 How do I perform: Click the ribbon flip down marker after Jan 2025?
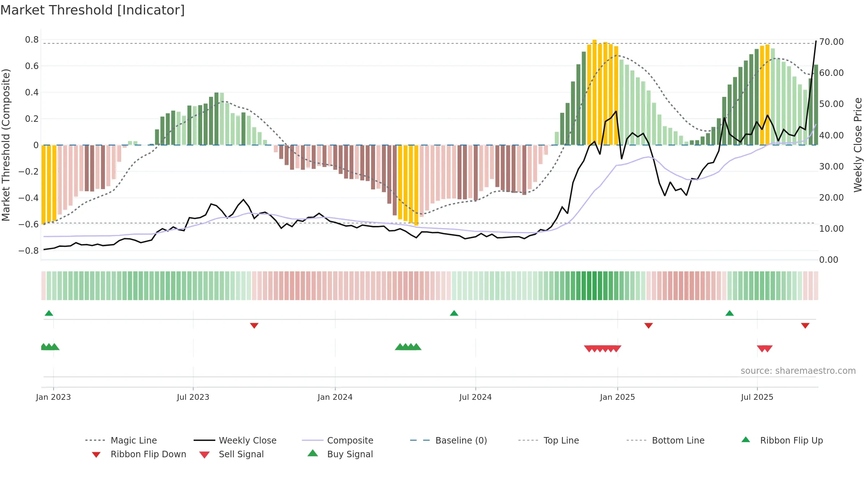648,326
